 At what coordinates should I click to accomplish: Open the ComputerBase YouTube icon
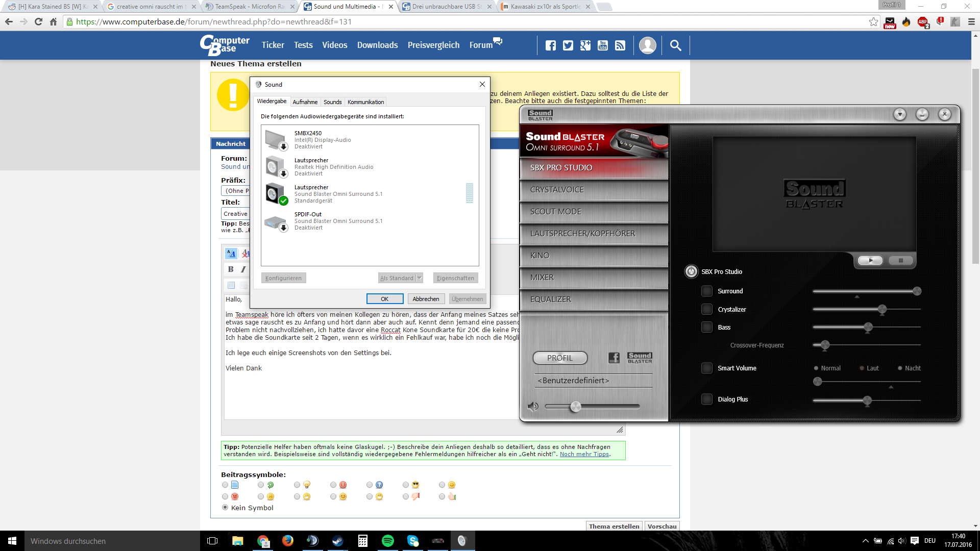603,45
